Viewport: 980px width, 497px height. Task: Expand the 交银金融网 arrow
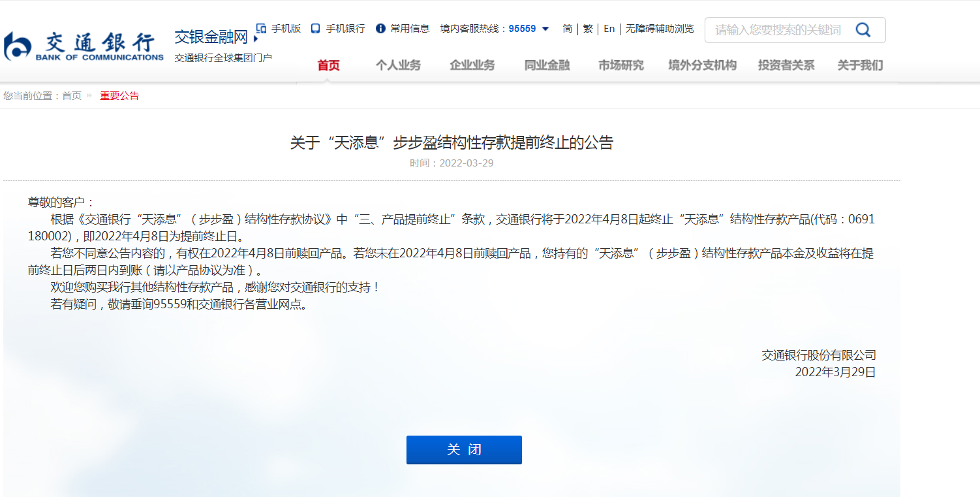[x=255, y=39]
